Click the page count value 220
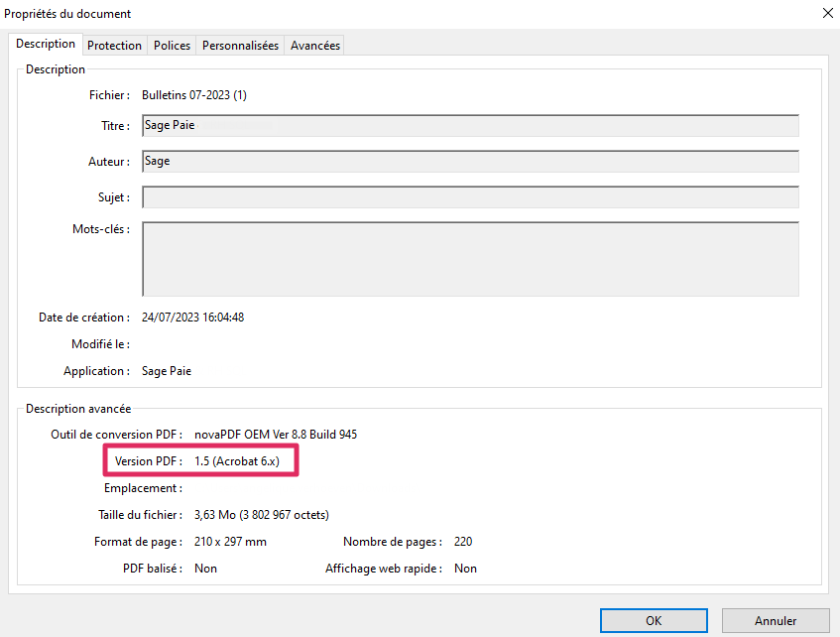The width and height of the screenshot is (840, 637). pyautogui.click(x=463, y=542)
